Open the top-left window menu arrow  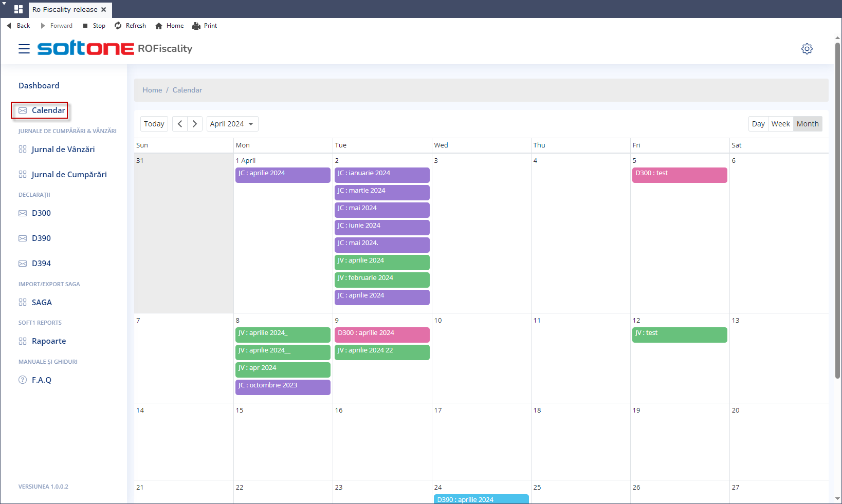(x=5, y=4)
